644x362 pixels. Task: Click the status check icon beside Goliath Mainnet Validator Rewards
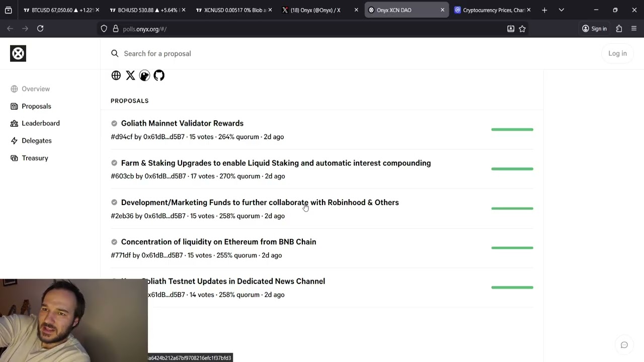click(114, 123)
